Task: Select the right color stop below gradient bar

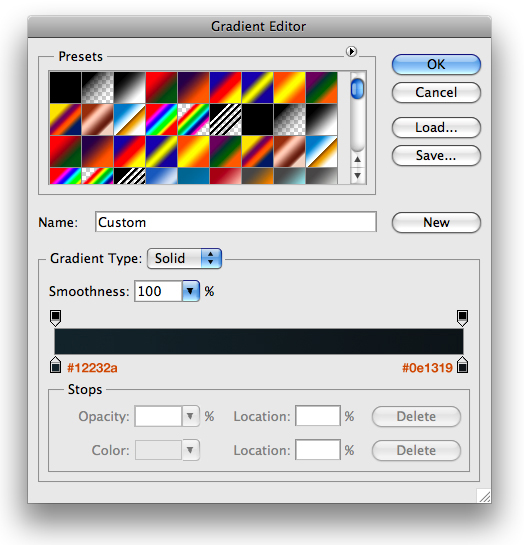Action: [462, 365]
